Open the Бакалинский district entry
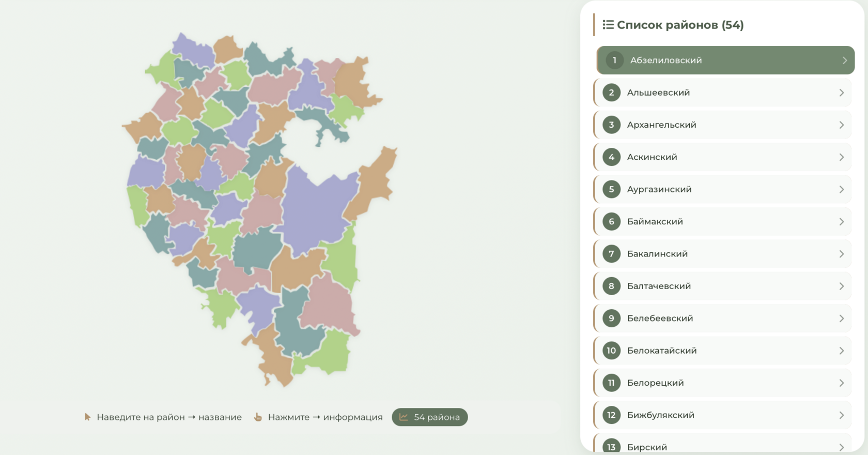 (722, 254)
